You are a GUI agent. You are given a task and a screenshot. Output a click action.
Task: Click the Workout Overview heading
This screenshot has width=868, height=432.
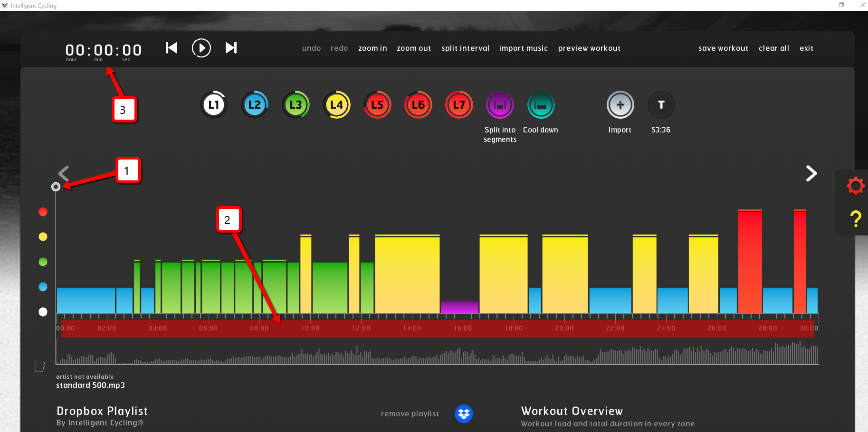(x=572, y=411)
